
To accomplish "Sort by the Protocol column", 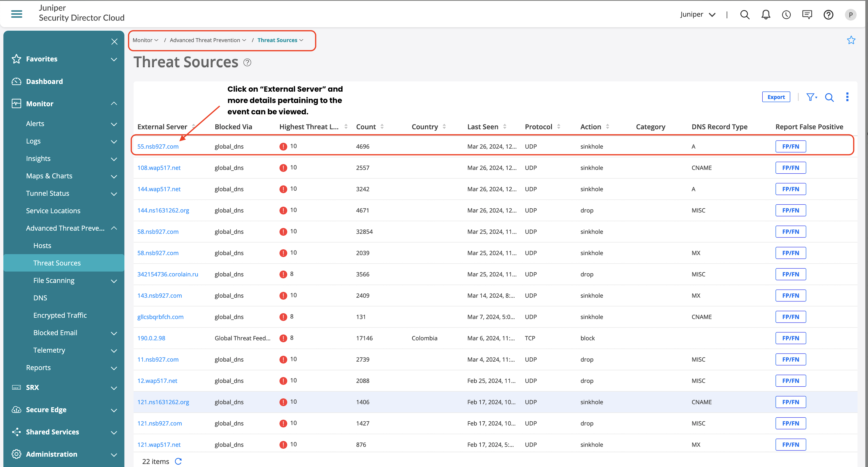I will coord(558,126).
